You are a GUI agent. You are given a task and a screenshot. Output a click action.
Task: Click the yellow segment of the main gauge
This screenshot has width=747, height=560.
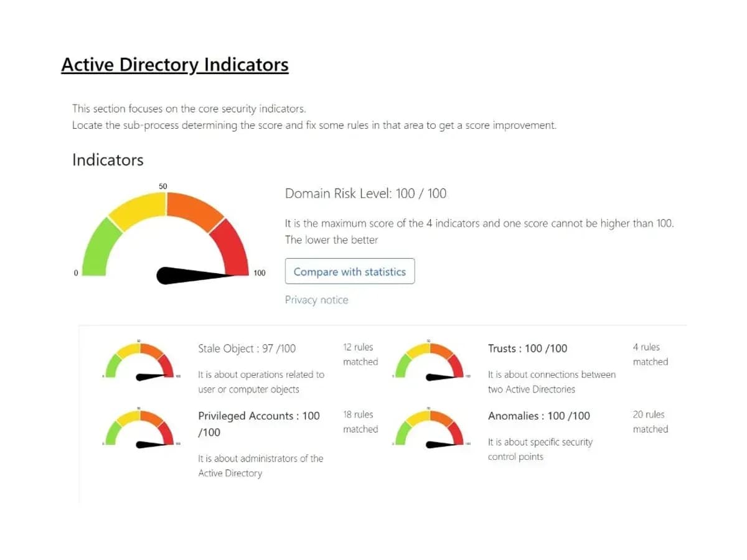point(138,210)
